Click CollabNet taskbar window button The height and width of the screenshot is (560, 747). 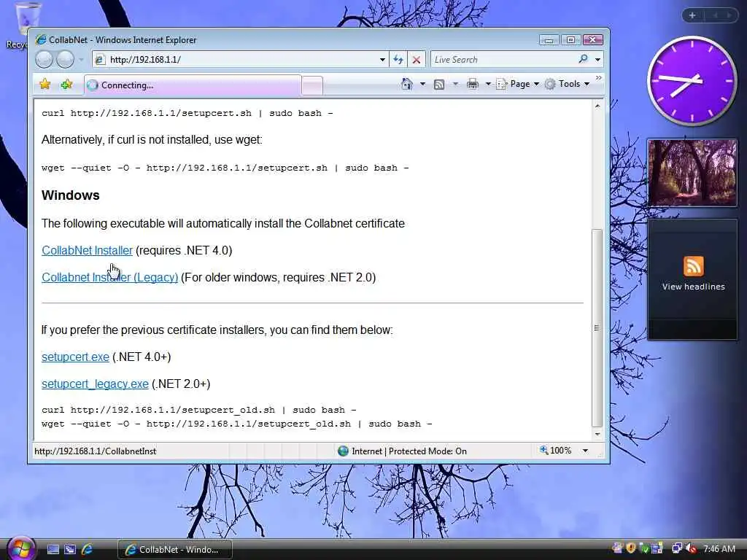click(x=175, y=550)
